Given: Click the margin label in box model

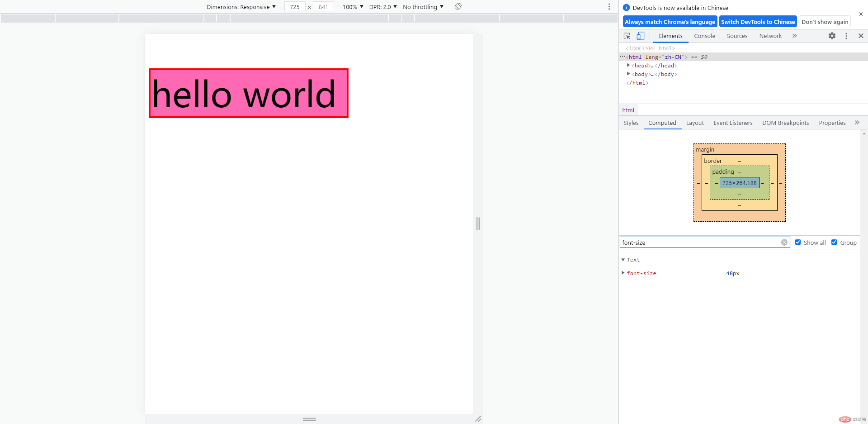Looking at the screenshot, I should [x=705, y=149].
